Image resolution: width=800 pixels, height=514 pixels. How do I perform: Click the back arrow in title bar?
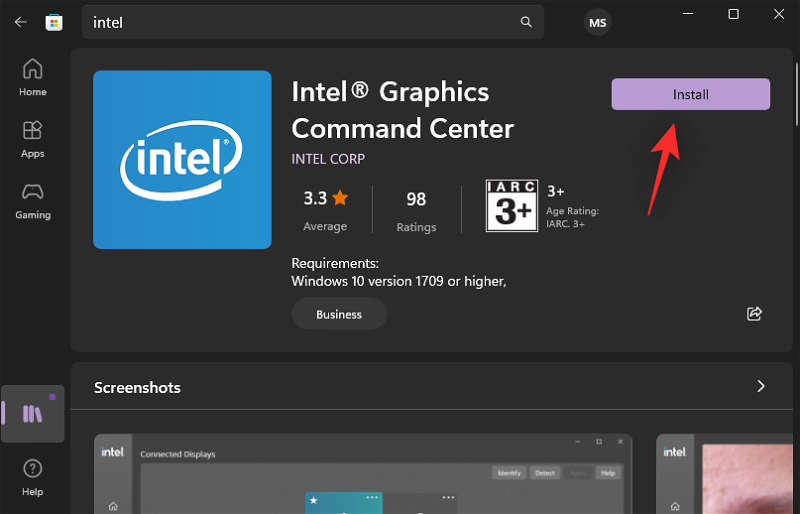click(20, 22)
